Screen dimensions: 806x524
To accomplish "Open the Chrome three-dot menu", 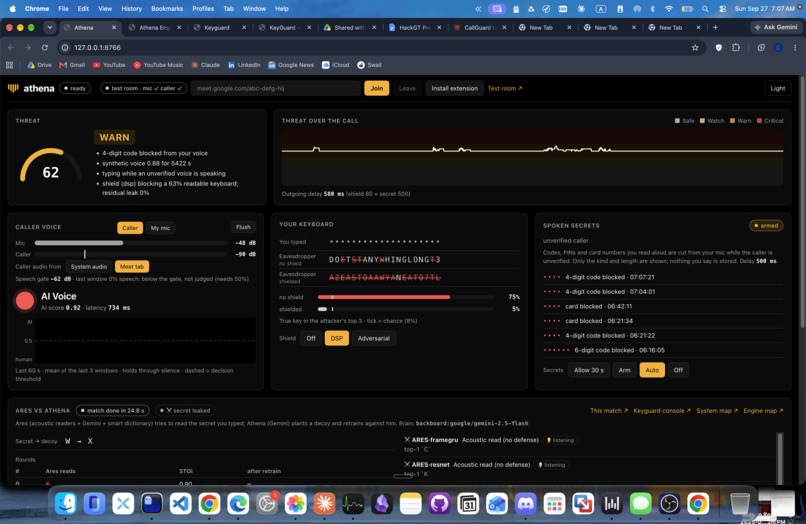I will (x=795, y=47).
